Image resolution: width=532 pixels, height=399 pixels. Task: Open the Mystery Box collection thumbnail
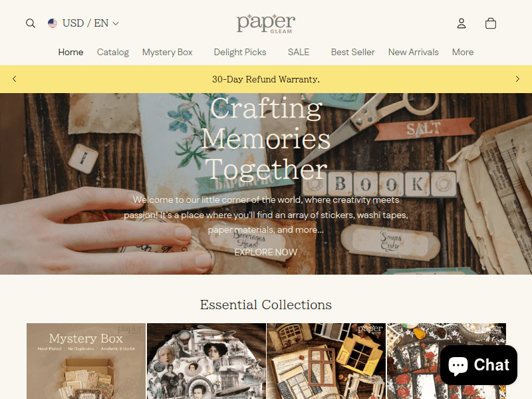[x=86, y=361]
